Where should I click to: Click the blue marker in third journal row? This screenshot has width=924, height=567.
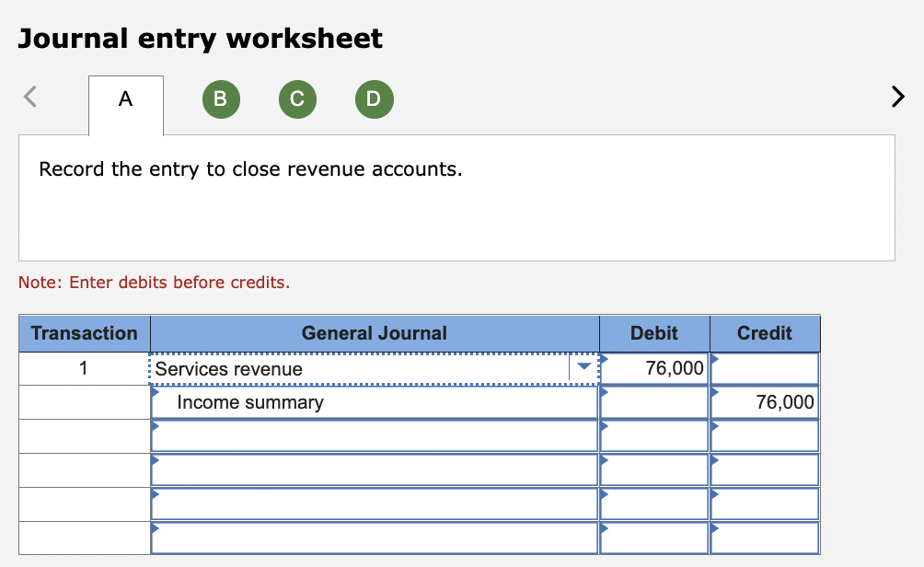tap(155, 425)
